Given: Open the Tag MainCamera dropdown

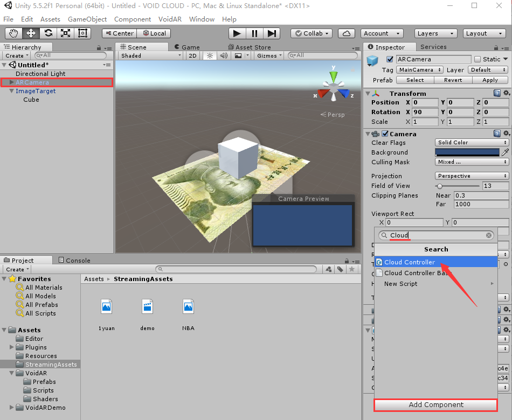Looking at the screenshot, I should coord(420,70).
